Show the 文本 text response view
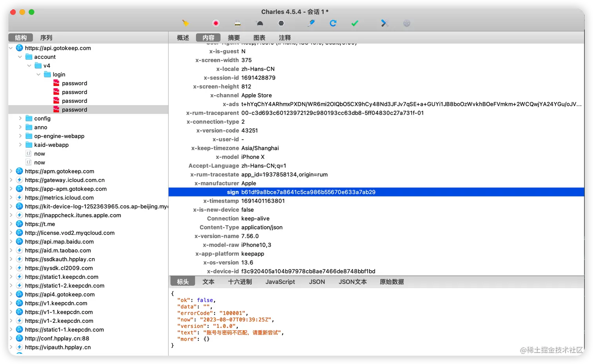593x364 pixels. (208, 282)
